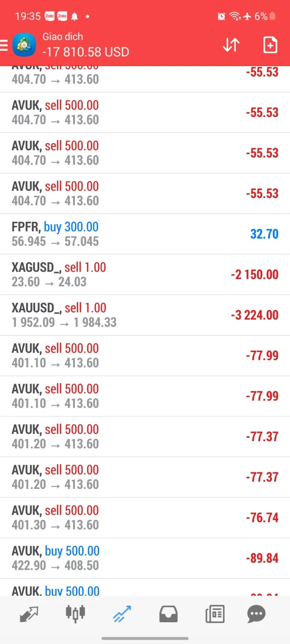Tap the 32.70 profit value
Viewport: 290px width, 644px height.
pyautogui.click(x=264, y=234)
